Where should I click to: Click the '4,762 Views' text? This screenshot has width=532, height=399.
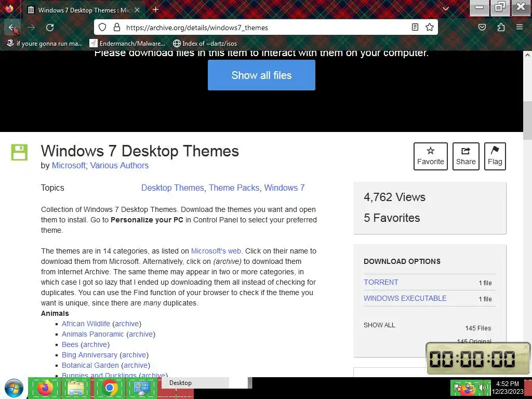pyautogui.click(x=395, y=197)
